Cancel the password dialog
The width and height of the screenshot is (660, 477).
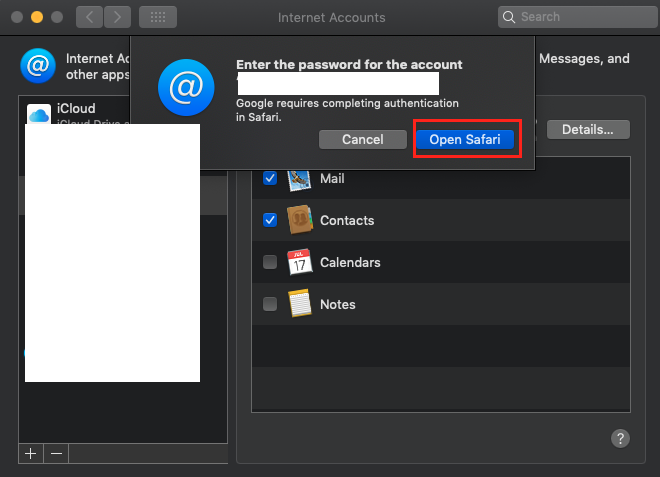tap(362, 139)
